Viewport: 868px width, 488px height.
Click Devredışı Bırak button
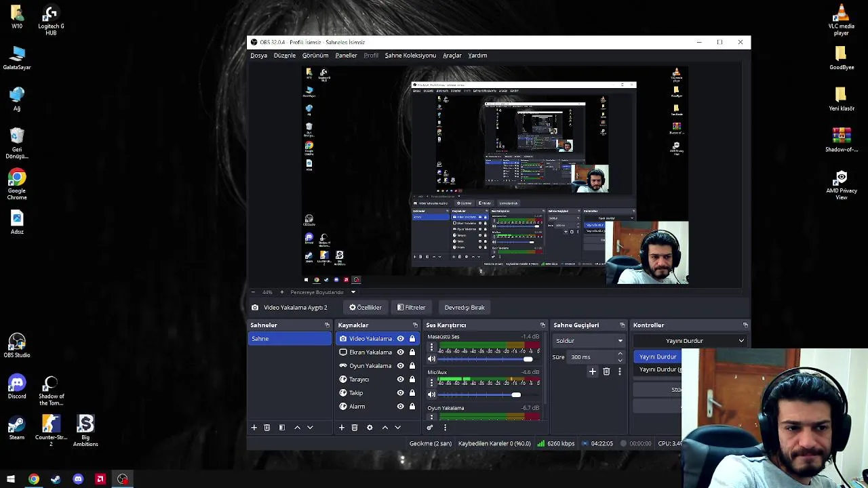coord(465,308)
